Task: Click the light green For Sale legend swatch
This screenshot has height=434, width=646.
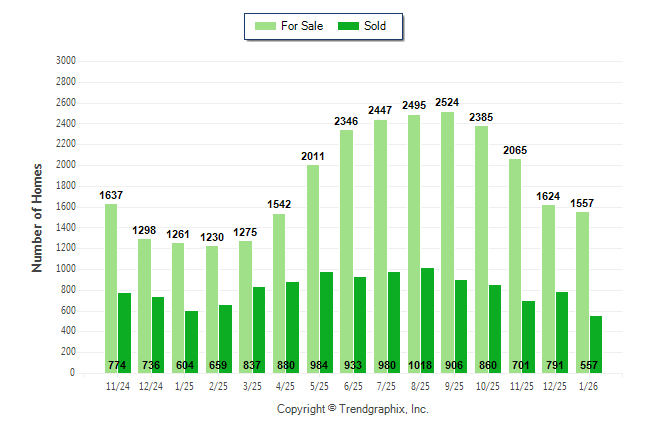Action: click(267, 26)
